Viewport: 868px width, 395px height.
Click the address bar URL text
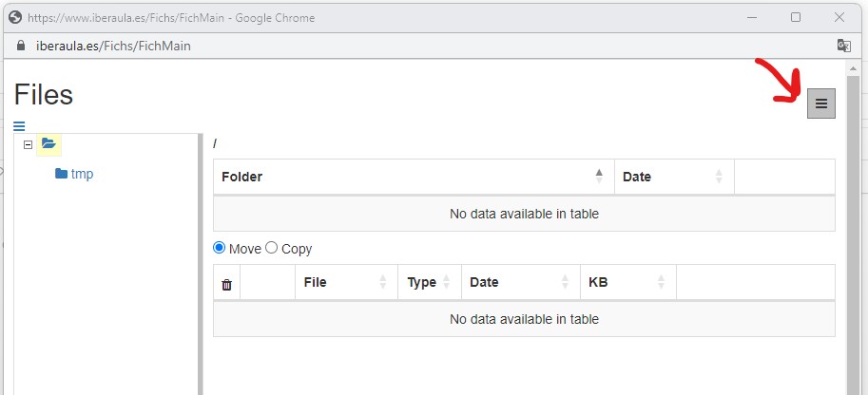point(113,46)
